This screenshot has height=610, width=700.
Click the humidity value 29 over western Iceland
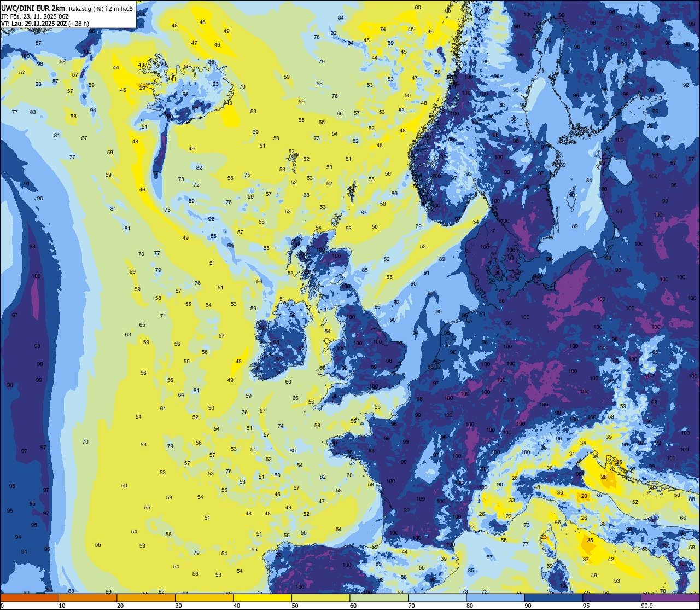coord(142,88)
